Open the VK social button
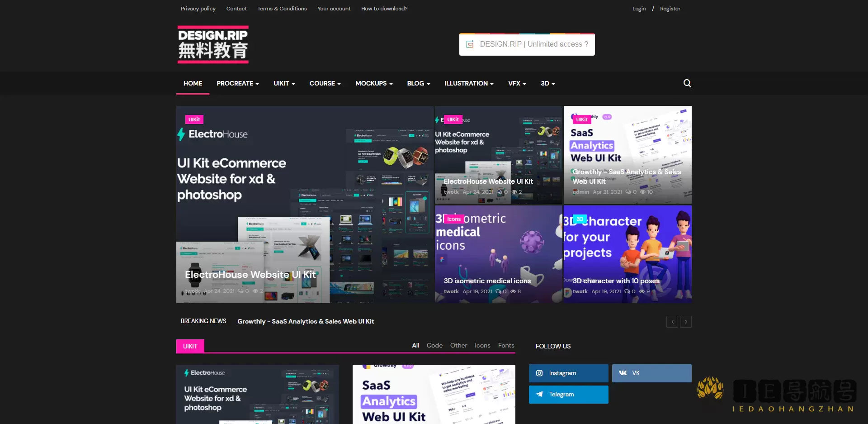 pos(651,373)
